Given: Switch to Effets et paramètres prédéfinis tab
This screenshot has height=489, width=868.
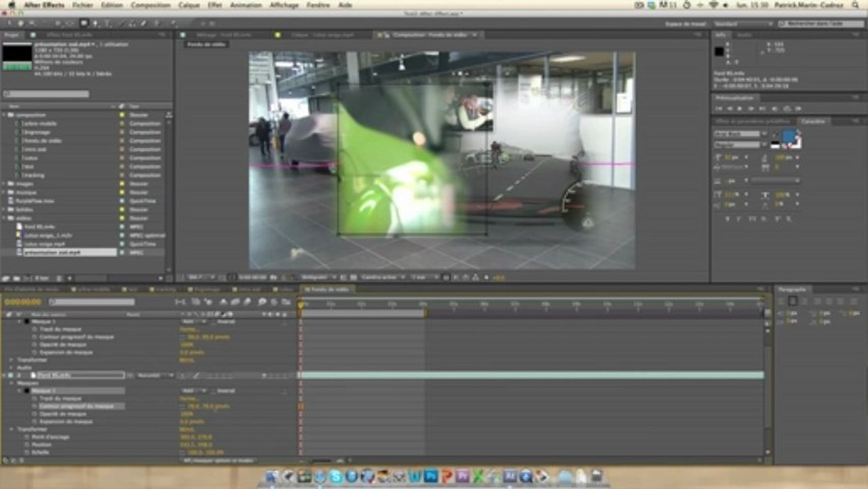Looking at the screenshot, I should (x=753, y=121).
